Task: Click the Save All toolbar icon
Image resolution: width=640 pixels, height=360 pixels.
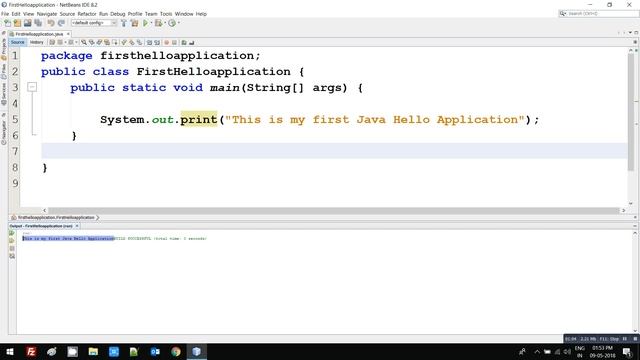Action: (38, 23)
